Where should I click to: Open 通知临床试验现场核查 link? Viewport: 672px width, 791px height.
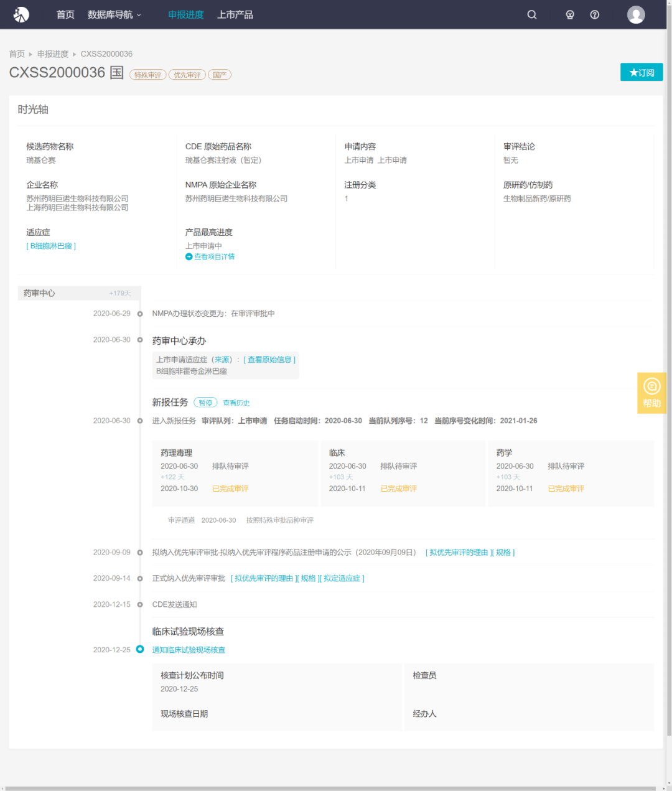coord(189,650)
